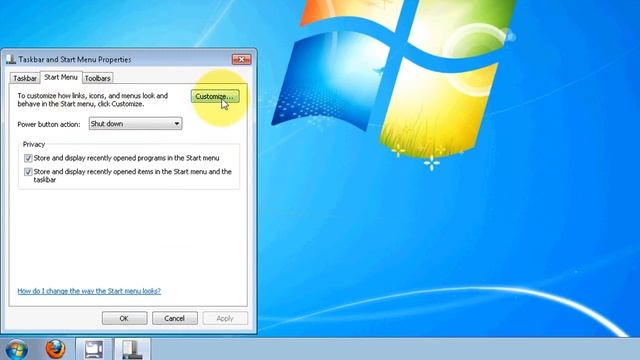
Task: Click the 'Privacy' group label
Action: coord(34,144)
